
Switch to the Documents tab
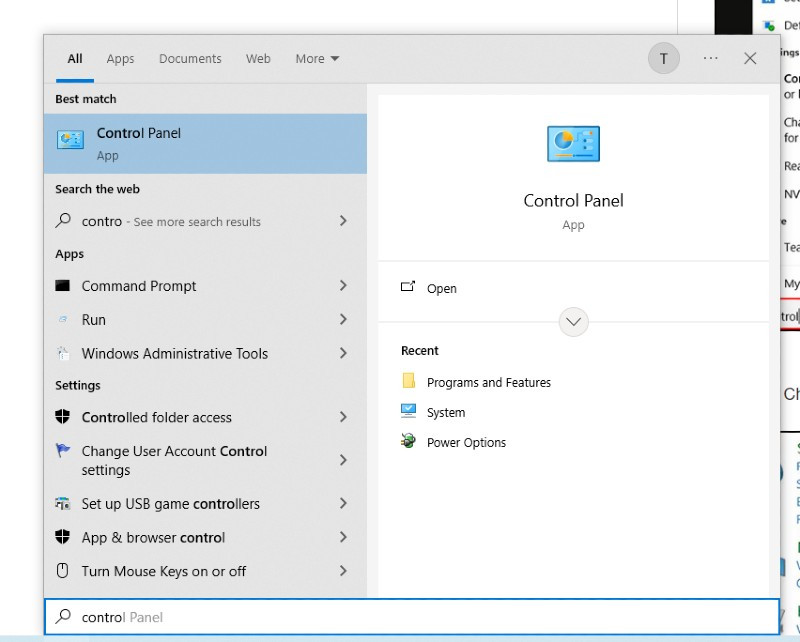190,59
